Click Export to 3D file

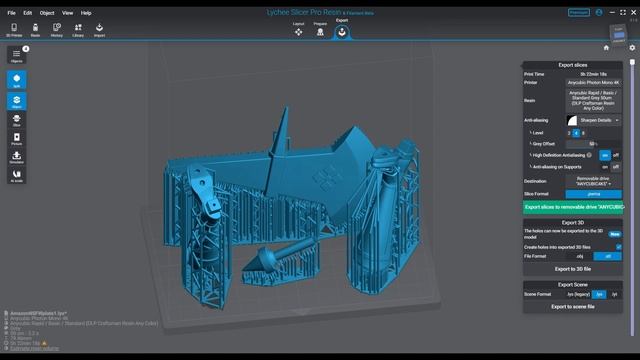coord(573,269)
